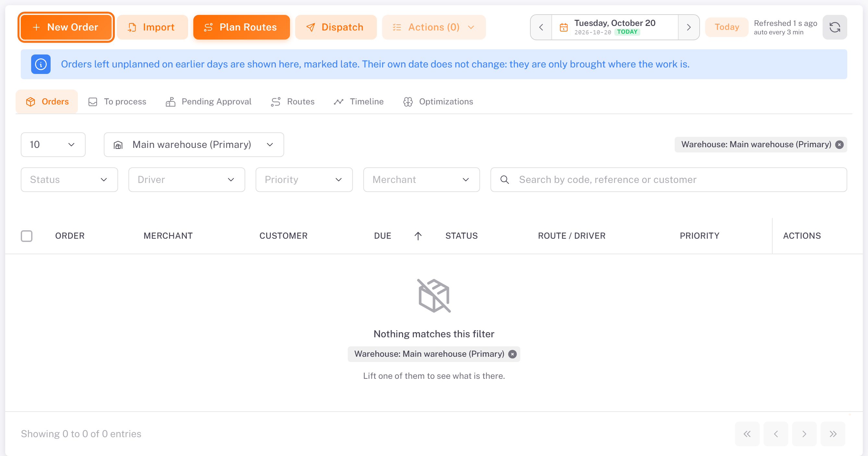The height and width of the screenshot is (456, 868).
Task: Click the blue info icon in banner
Action: (41, 64)
